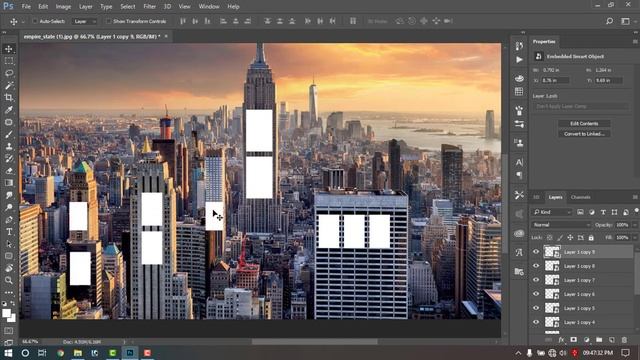
Task: Select the Eyedropper tool
Action: (x=9, y=110)
